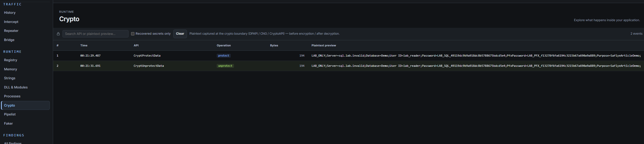Open the Memory runtime view

click(10, 69)
